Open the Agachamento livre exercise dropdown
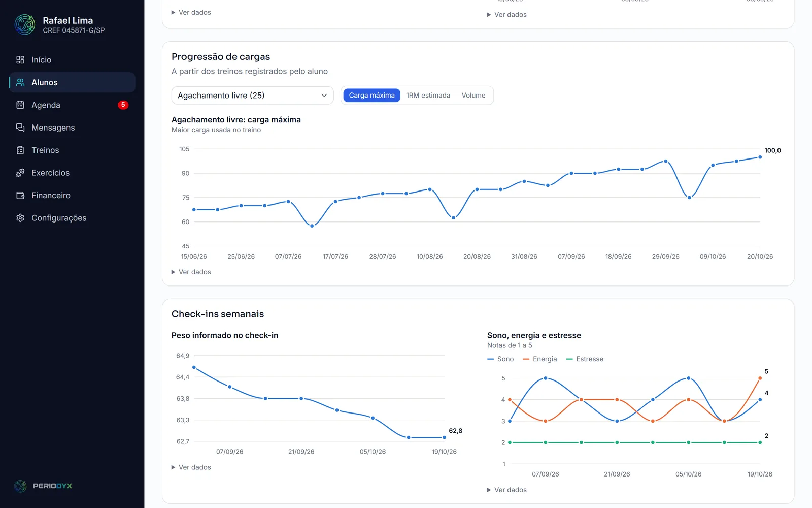This screenshot has height=508, width=812. point(252,96)
